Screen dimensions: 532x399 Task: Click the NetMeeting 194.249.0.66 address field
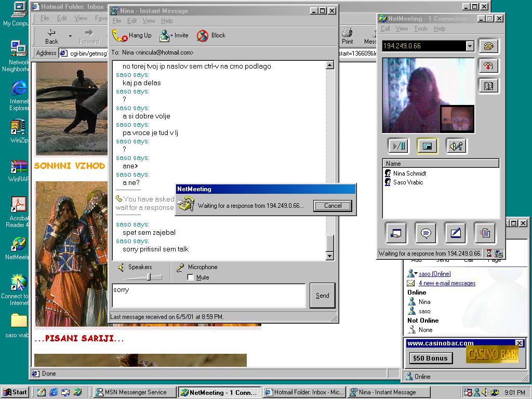coord(424,46)
